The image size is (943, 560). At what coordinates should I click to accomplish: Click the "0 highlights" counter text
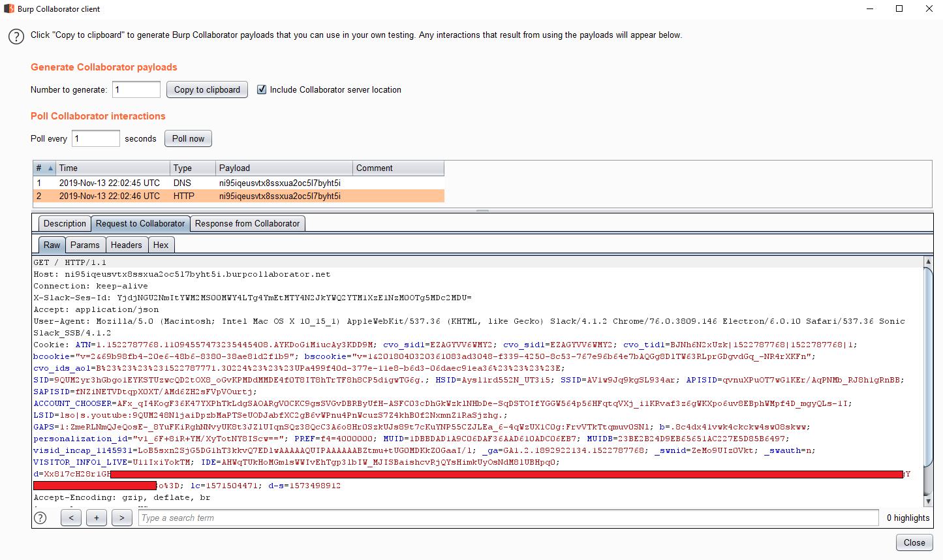click(x=908, y=518)
